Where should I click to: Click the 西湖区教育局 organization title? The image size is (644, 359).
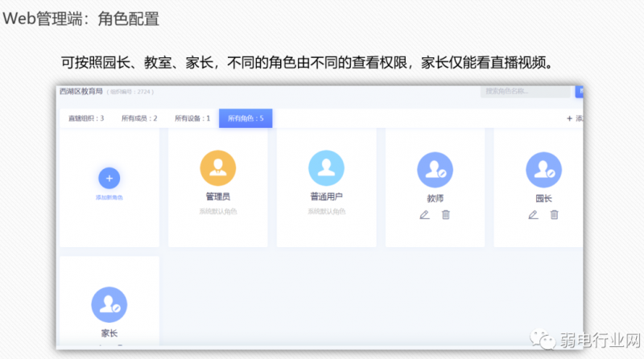coord(81,92)
